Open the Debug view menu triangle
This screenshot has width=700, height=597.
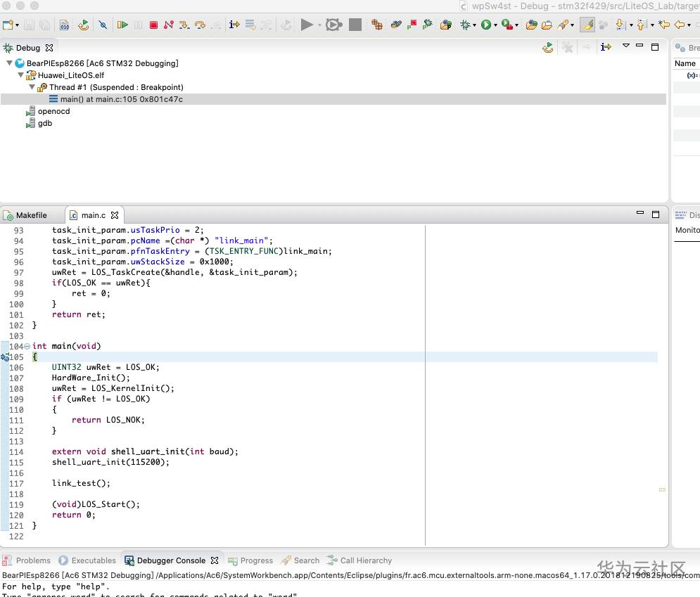click(x=625, y=46)
